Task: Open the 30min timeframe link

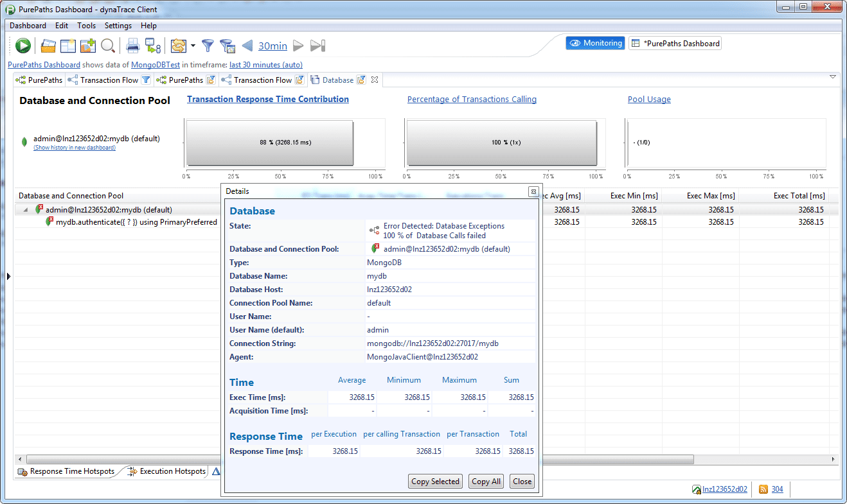Action: (x=272, y=46)
